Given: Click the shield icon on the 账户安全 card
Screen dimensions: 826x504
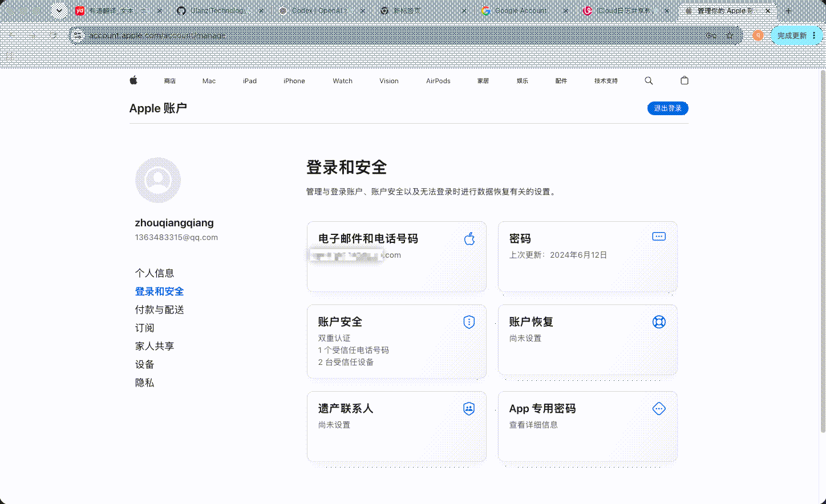Looking at the screenshot, I should [469, 322].
